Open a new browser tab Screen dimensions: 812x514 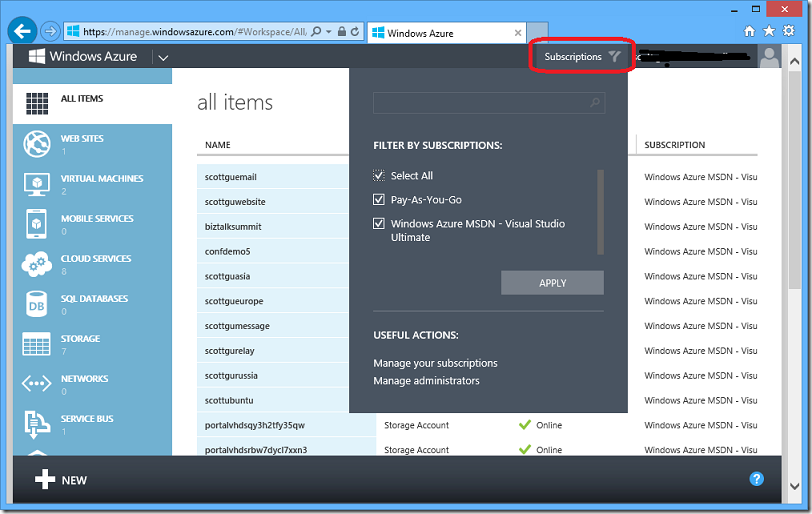(538, 33)
